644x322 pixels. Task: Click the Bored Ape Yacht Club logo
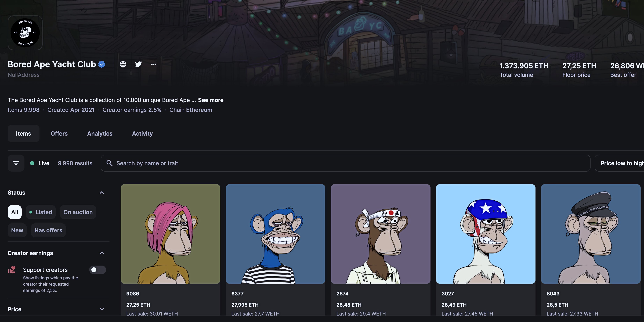(x=25, y=33)
